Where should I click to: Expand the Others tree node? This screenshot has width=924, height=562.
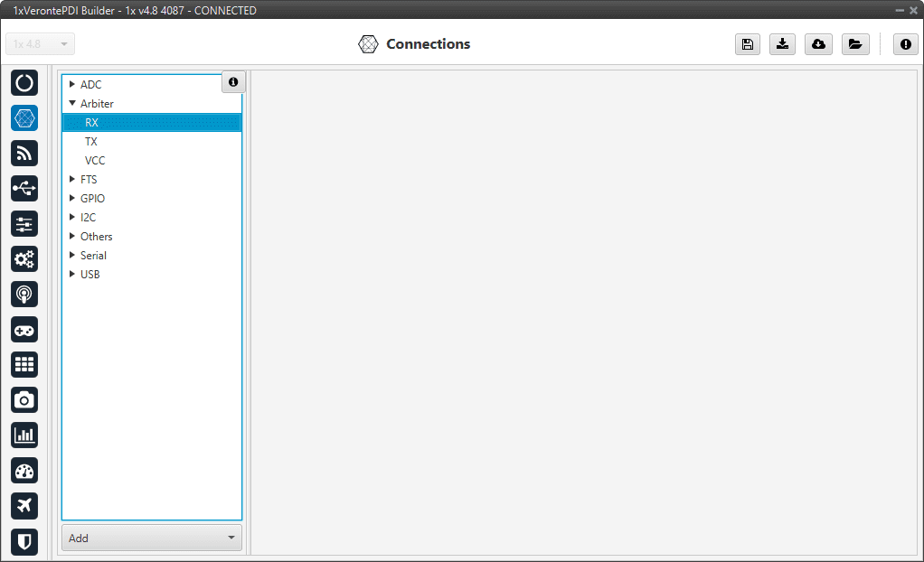[x=72, y=236]
